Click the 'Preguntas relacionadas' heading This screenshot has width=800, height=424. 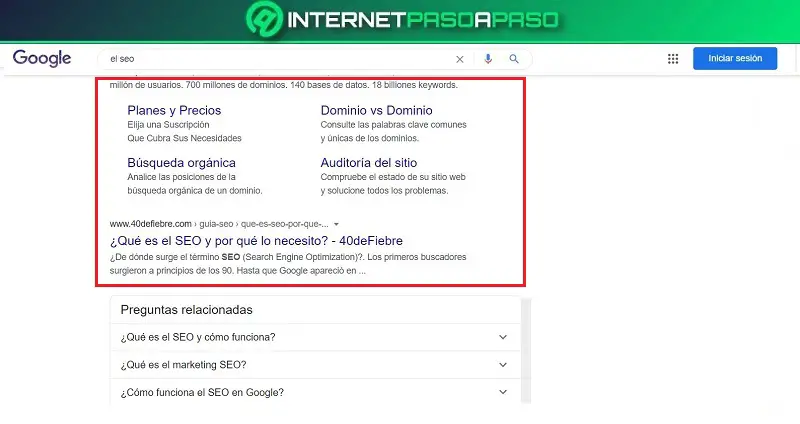point(186,310)
